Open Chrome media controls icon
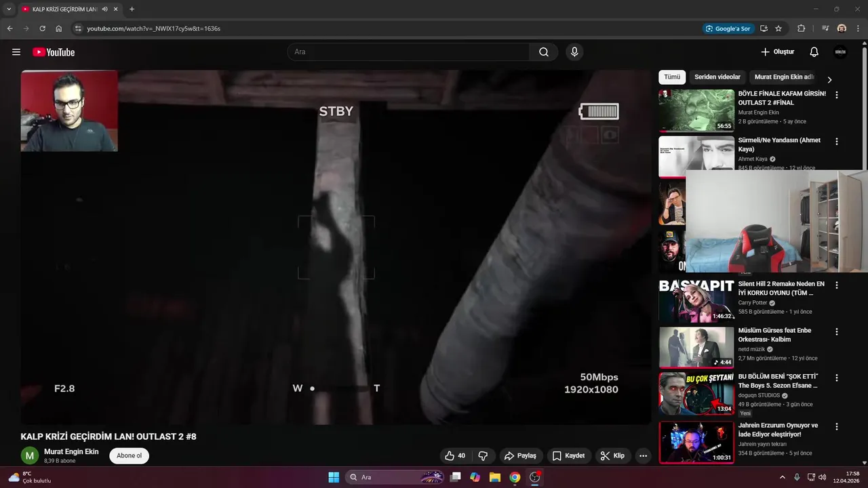 825,28
